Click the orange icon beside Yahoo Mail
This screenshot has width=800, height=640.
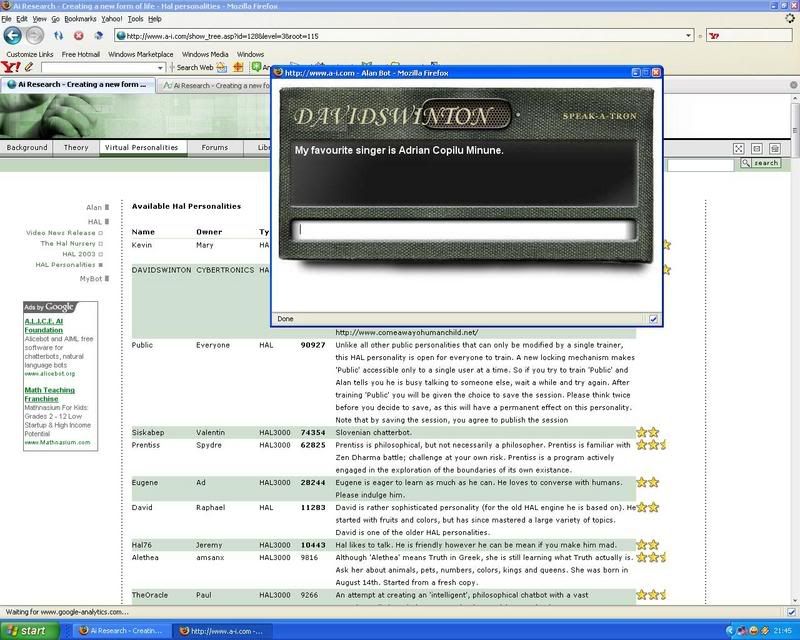coord(238,67)
